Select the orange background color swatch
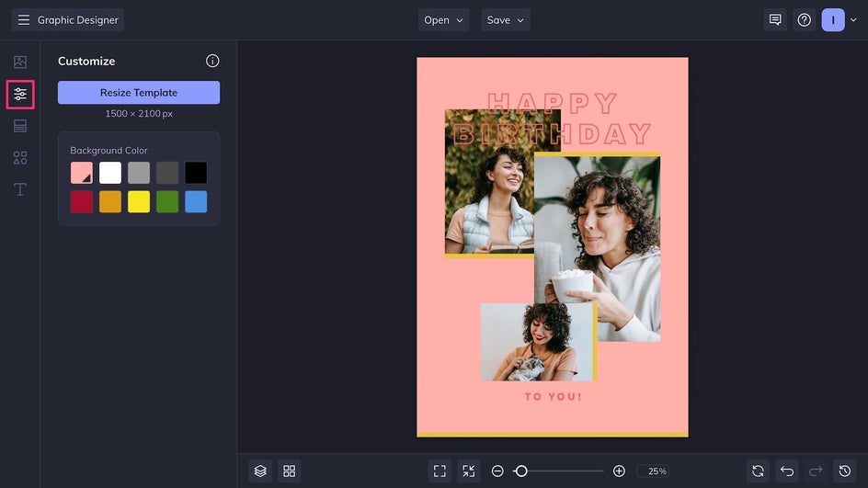Image resolution: width=868 pixels, height=488 pixels. pyautogui.click(x=110, y=201)
